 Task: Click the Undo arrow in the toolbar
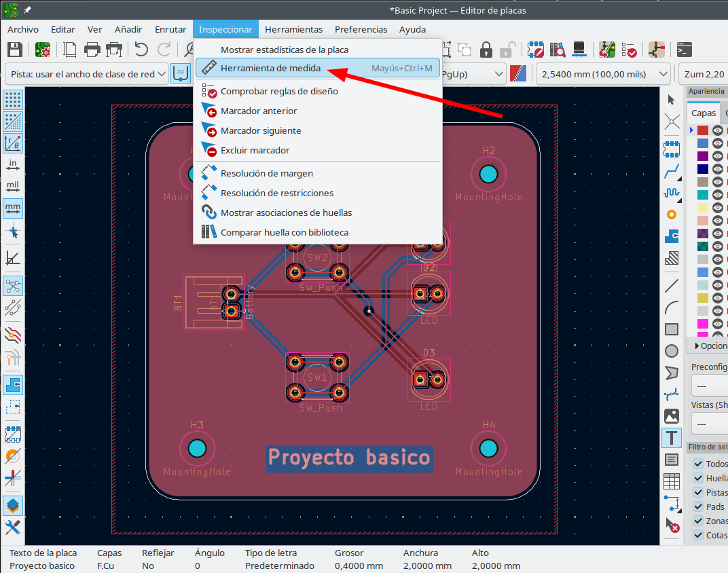pyautogui.click(x=141, y=50)
